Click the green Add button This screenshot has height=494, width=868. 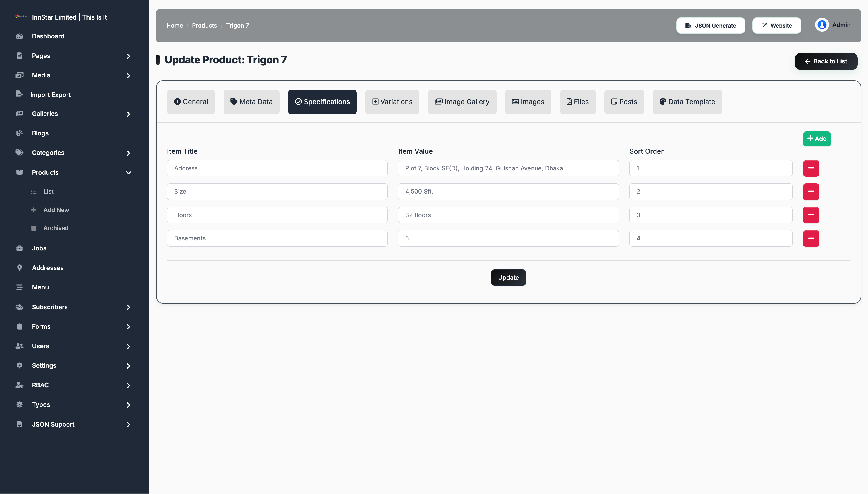(817, 139)
